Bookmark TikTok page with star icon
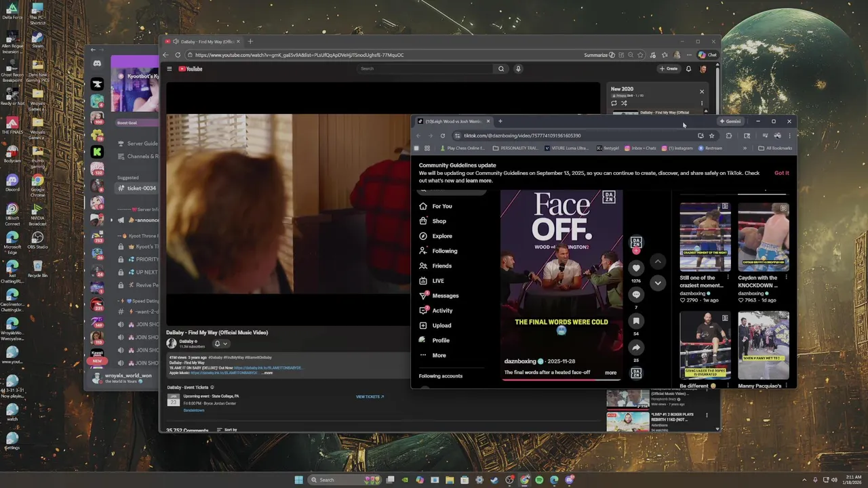The height and width of the screenshot is (488, 868). 711,136
